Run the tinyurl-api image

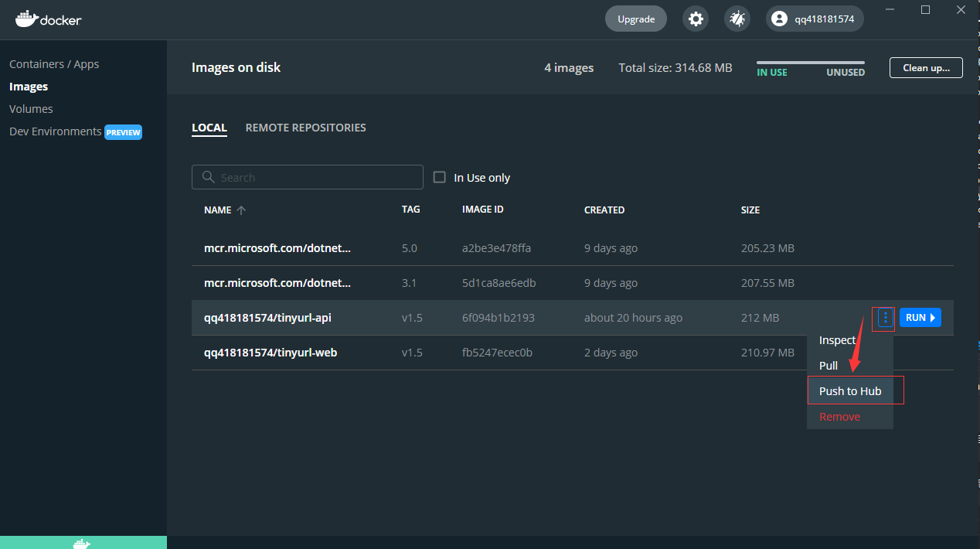(920, 318)
